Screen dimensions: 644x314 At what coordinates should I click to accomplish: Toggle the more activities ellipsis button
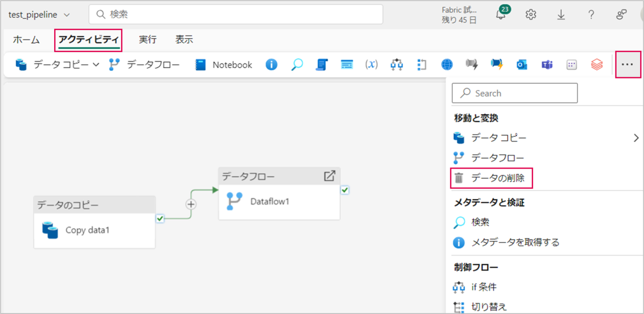(x=627, y=64)
